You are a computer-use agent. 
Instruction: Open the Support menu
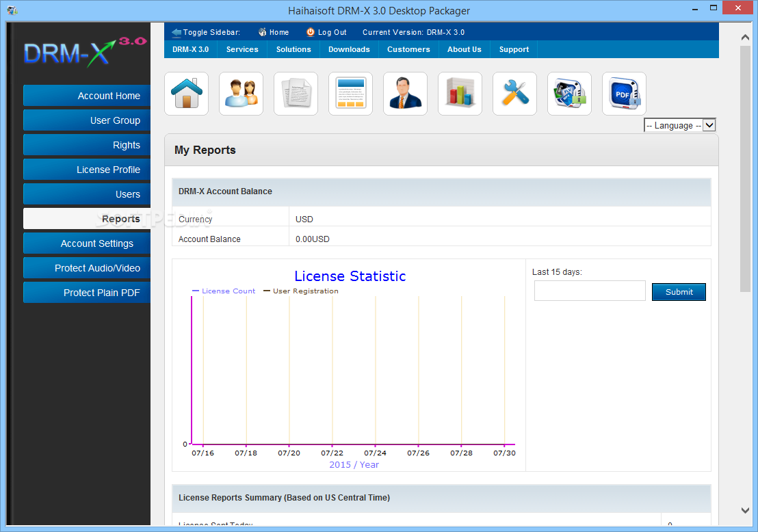coord(514,49)
